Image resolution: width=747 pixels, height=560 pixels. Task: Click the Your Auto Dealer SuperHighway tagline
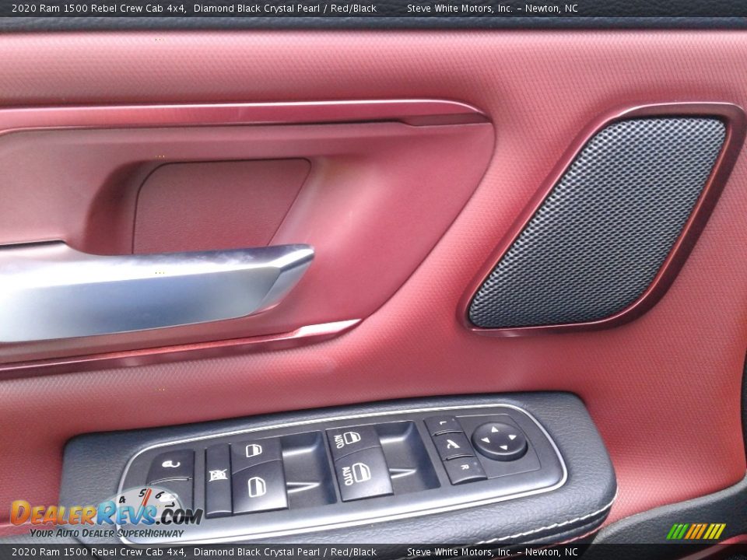coord(107,533)
